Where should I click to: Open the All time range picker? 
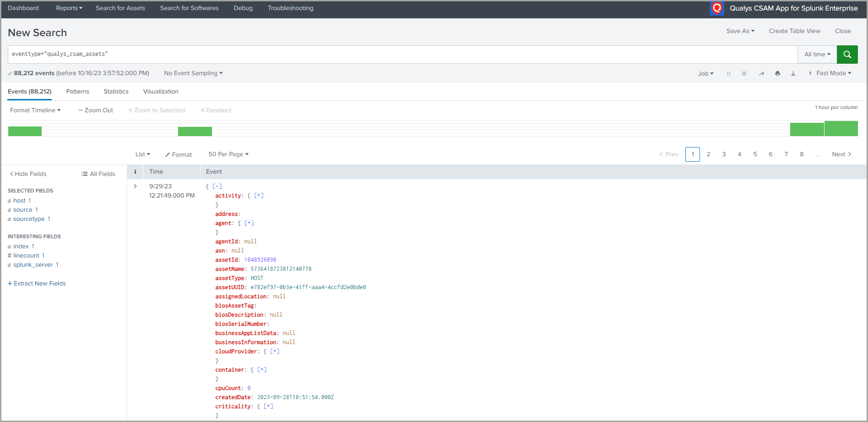817,54
